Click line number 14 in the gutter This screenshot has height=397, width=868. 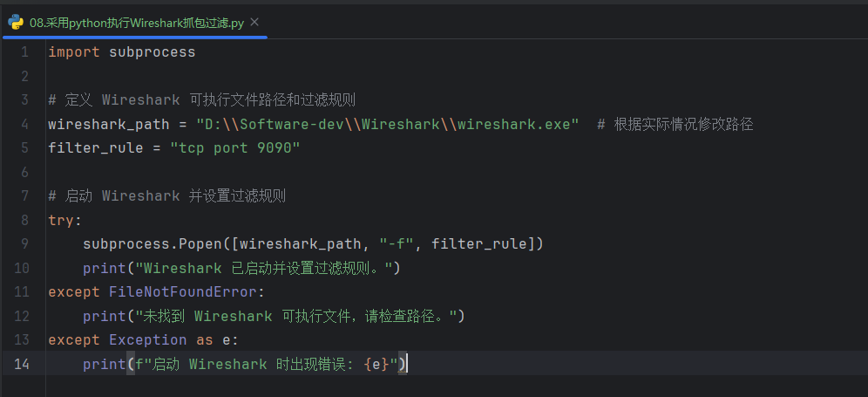(x=23, y=364)
